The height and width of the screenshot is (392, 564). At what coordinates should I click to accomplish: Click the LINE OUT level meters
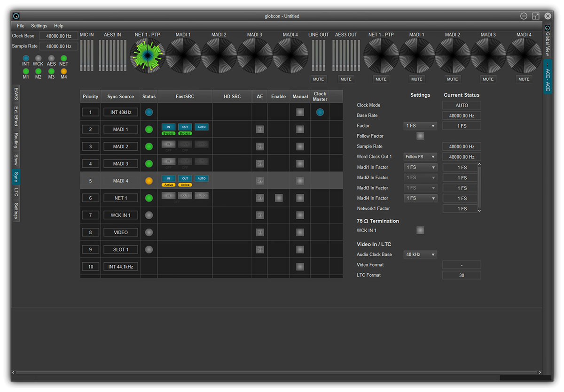tap(319, 56)
